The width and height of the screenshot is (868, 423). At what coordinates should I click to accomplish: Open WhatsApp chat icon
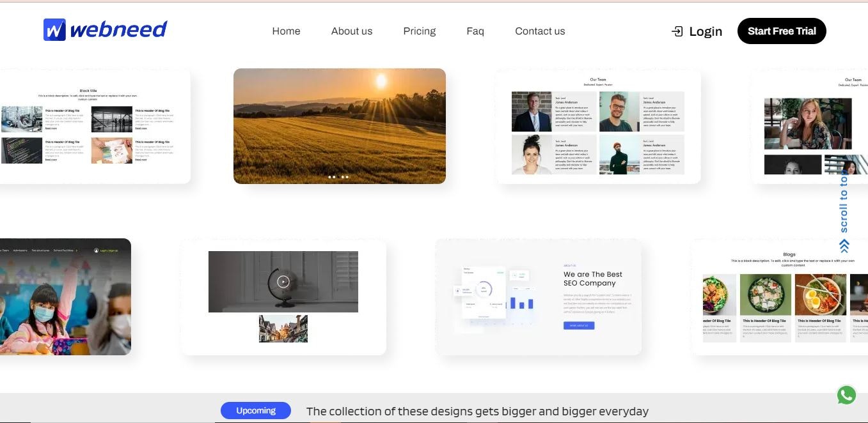pyautogui.click(x=846, y=395)
